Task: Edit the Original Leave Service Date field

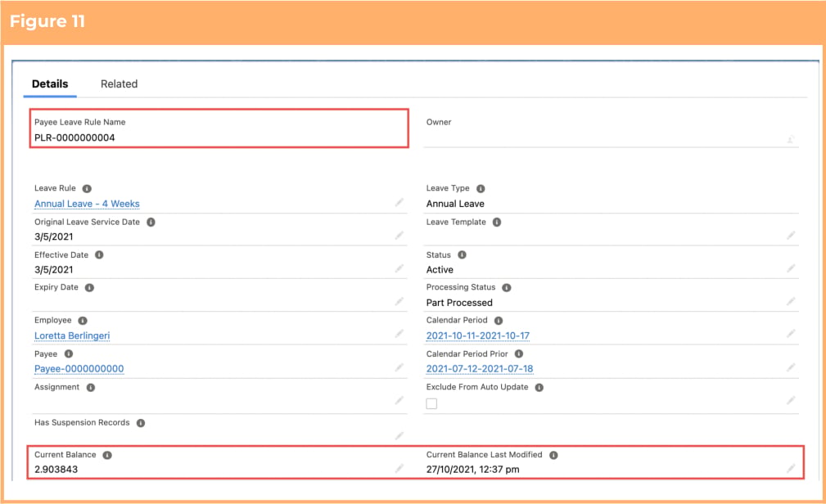Action: coord(399,235)
